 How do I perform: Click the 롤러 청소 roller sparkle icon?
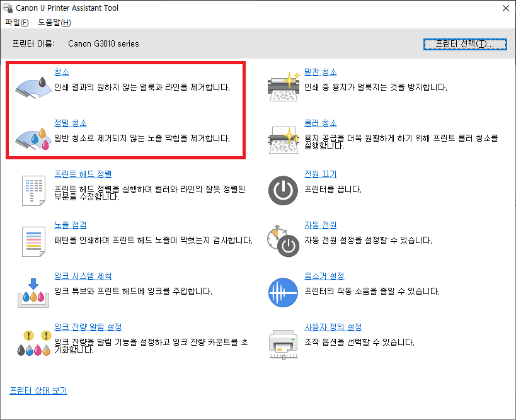[x=284, y=139]
